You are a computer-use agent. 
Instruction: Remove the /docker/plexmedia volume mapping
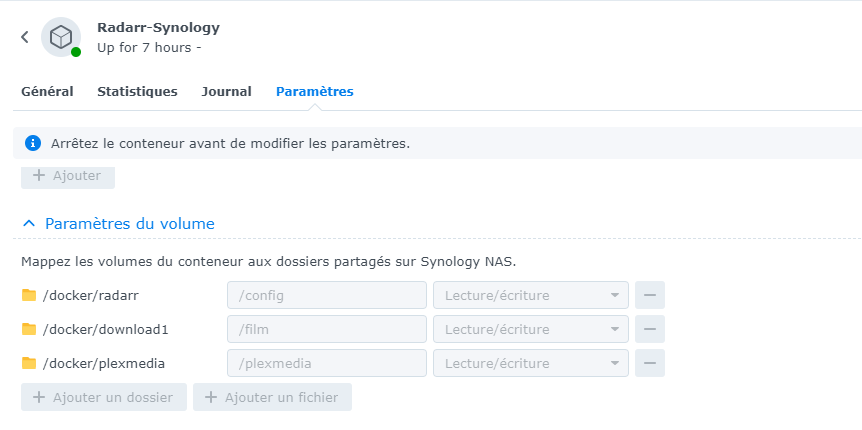tap(650, 363)
